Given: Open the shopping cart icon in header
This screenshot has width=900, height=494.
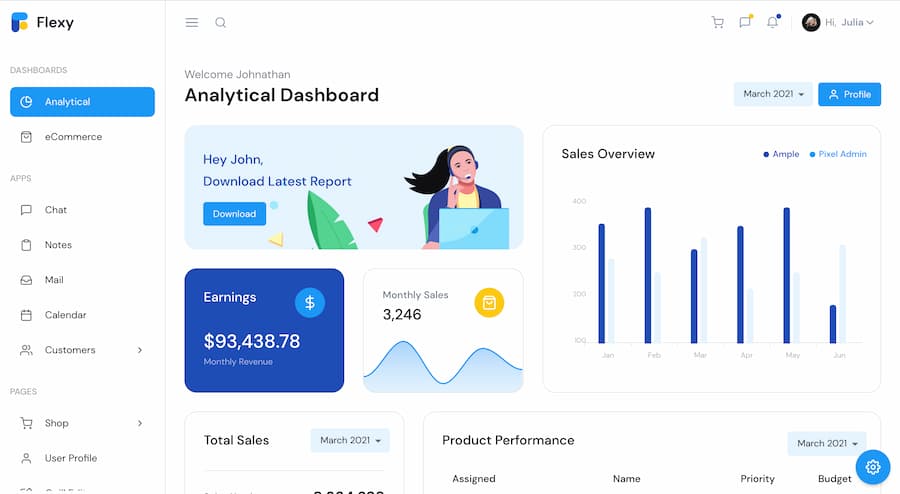Looking at the screenshot, I should [x=717, y=23].
